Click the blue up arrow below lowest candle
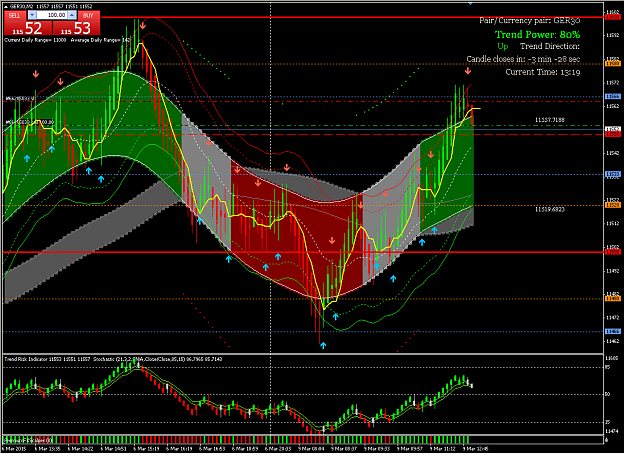The height and width of the screenshot is (454, 625). [323, 346]
